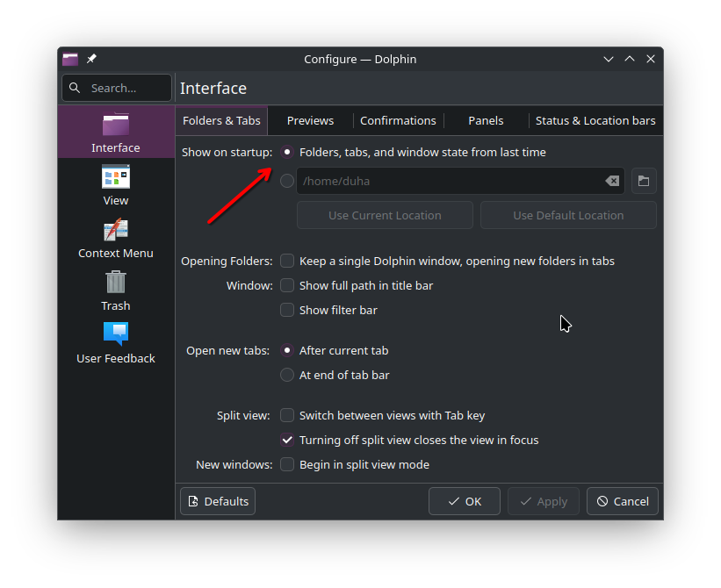Open the Context Menu settings category
The image size is (721, 588).
[116, 238]
